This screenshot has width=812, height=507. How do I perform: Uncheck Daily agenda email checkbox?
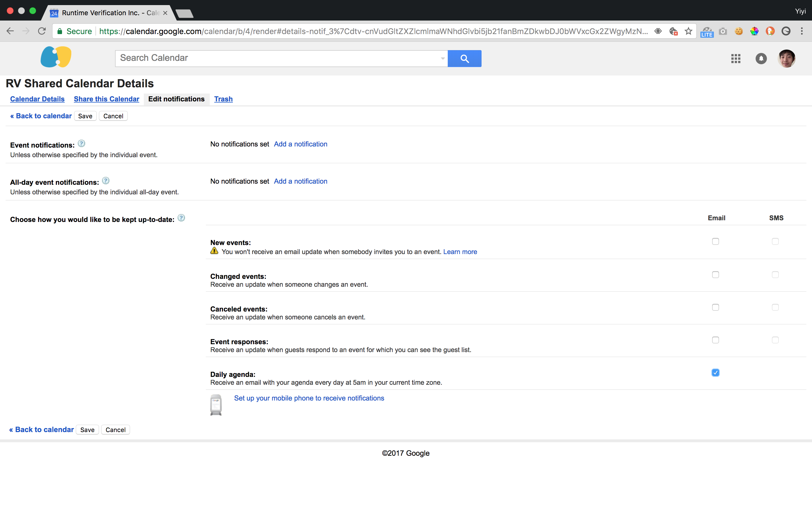click(x=715, y=373)
